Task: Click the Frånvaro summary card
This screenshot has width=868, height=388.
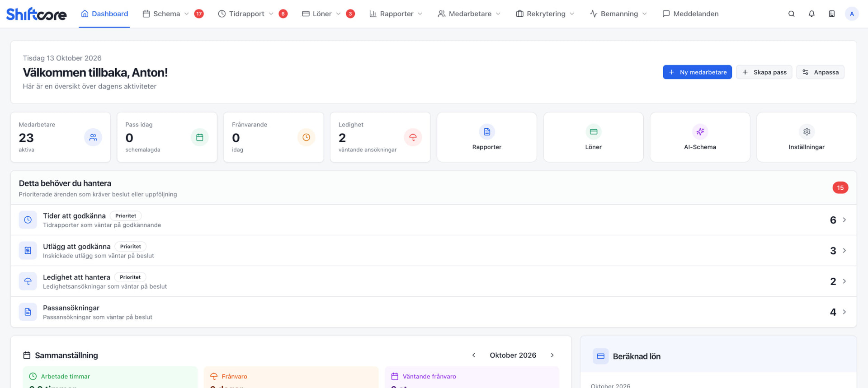Action: click(x=291, y=378)
